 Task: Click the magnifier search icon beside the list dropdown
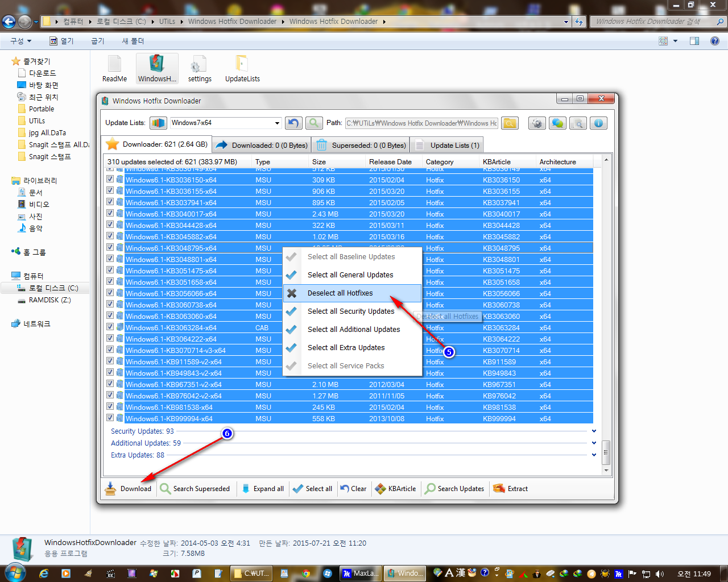[x=314, y=123]
